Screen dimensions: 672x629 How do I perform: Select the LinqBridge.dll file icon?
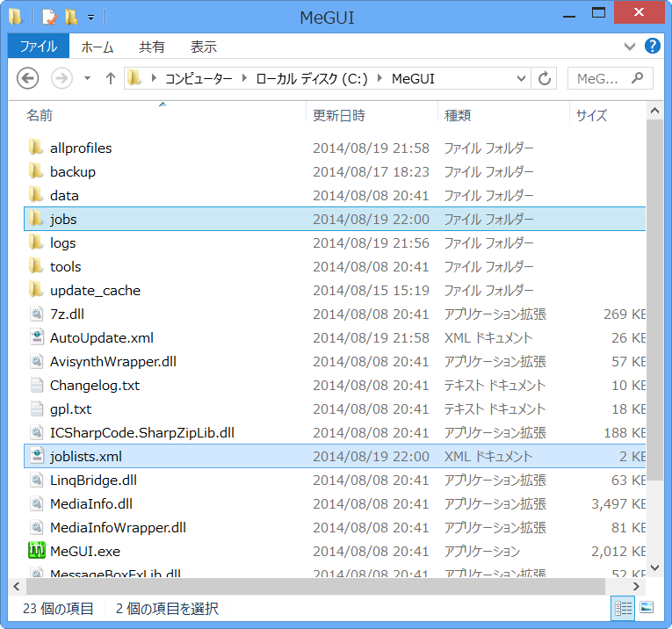pyautogui.click(x=37, y=480)
